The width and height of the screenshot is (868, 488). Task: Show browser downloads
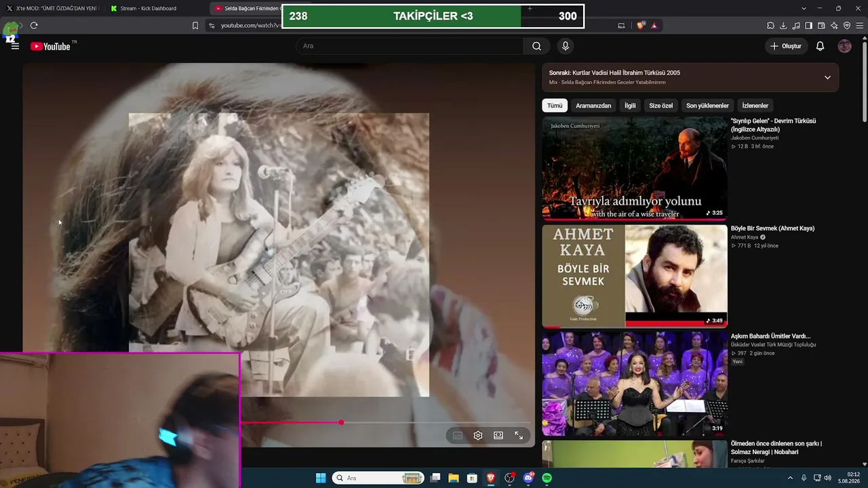(x=783, y=26)
